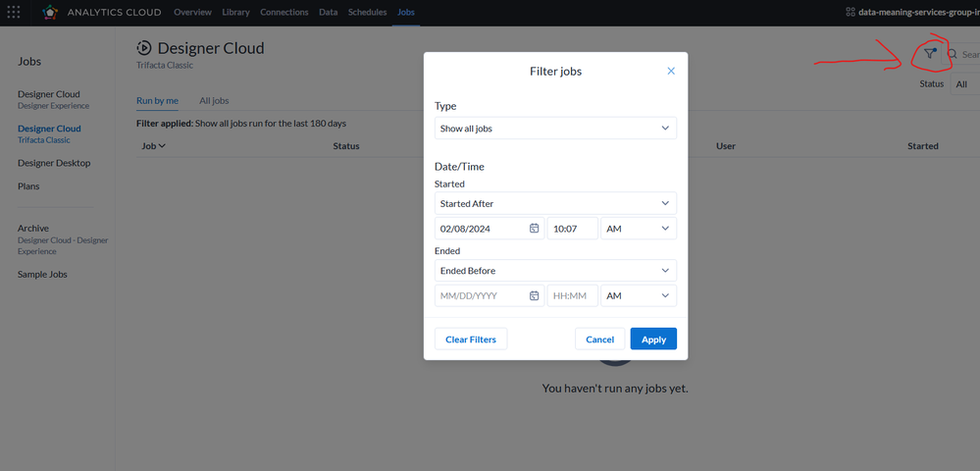Open calendar picker for Started date
980x471 pixels.
[x=535, y=229]
